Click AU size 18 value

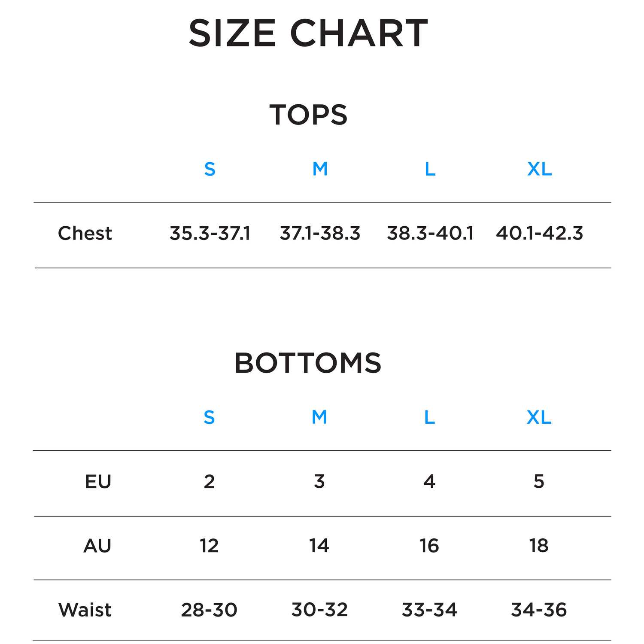coord(539,546)
